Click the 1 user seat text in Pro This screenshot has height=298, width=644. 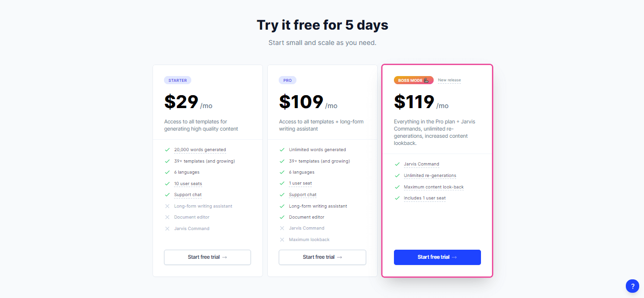300,183
